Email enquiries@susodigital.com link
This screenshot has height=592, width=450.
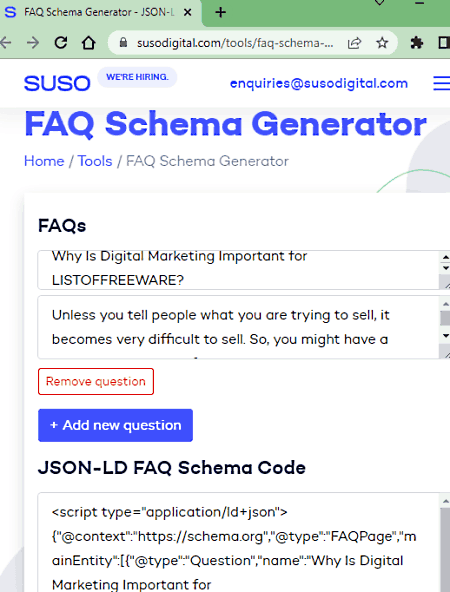(x=319, y=83)
